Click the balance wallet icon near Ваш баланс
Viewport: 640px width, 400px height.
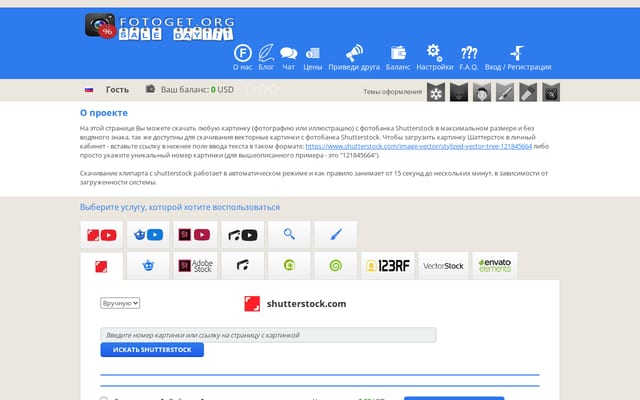coord(151,89)
